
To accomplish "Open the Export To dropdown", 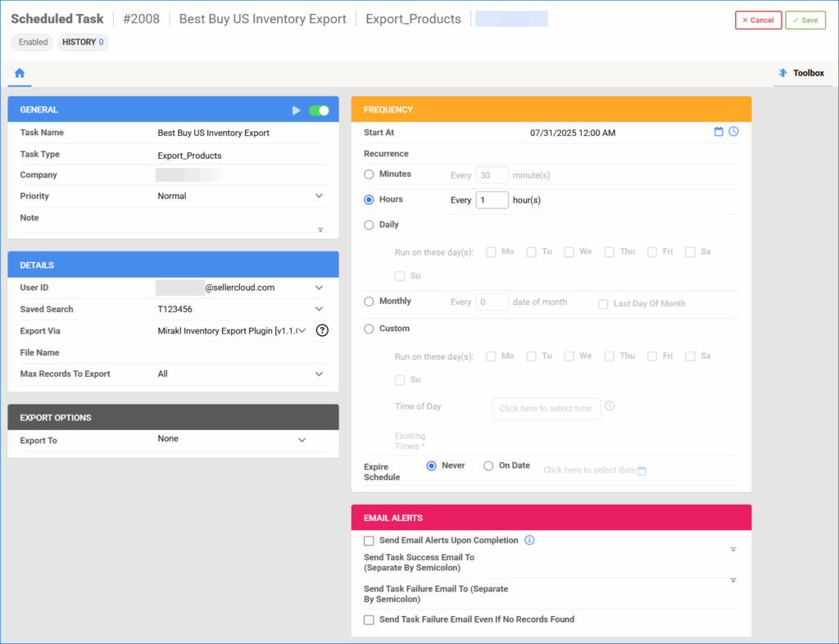I will coord(302,439).
